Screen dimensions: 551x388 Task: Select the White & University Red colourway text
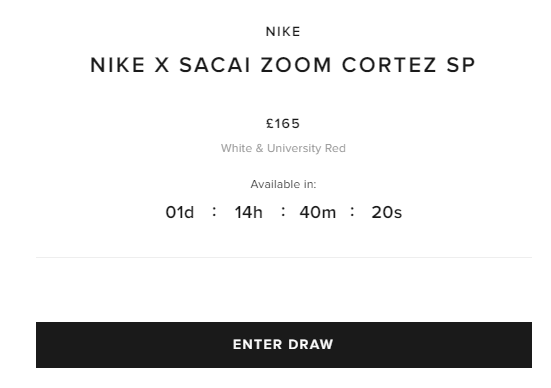coord(283,148)
